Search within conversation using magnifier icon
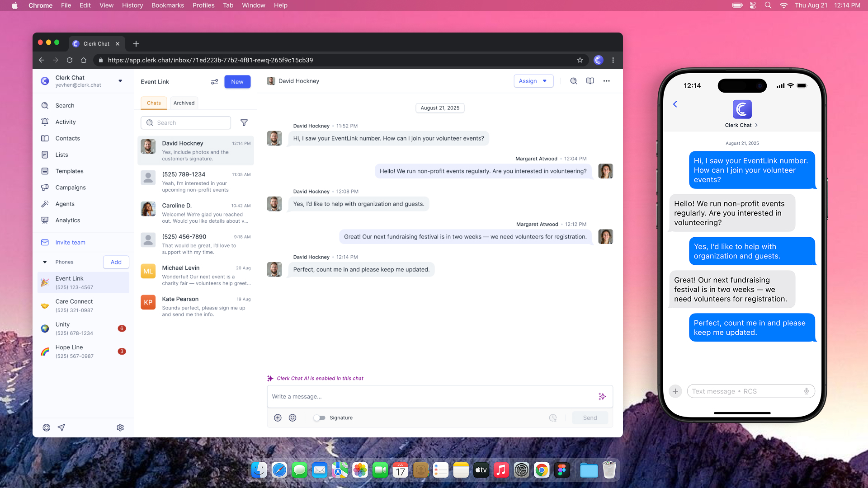This screenshot has height=488, width=868. click(574, 81)
